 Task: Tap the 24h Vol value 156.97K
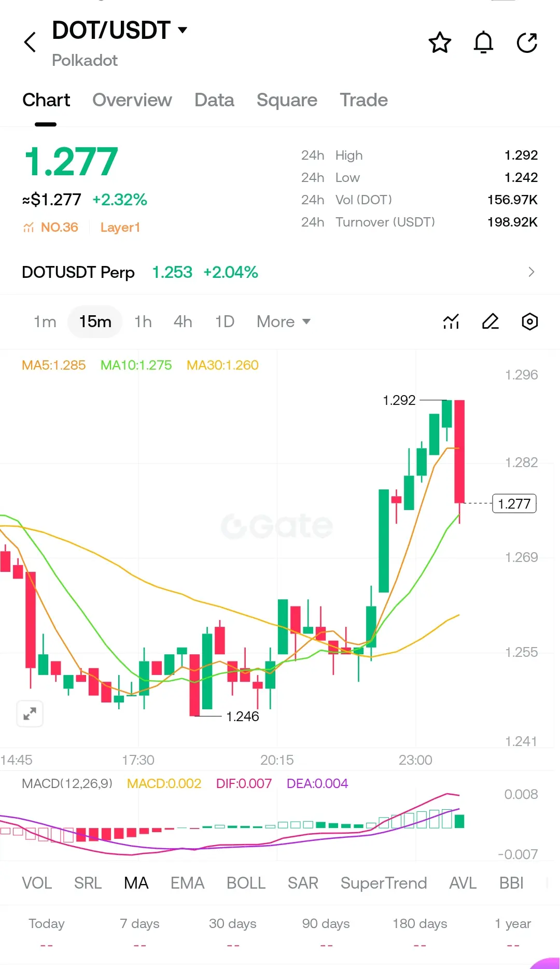(512, 200)
